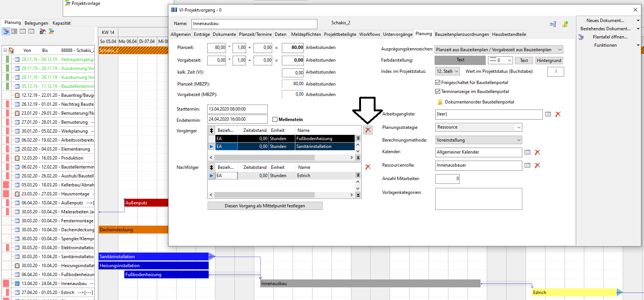The image size is (644, 300).
Task: Click the Starttermin date field
Action: tap(237, 109)
